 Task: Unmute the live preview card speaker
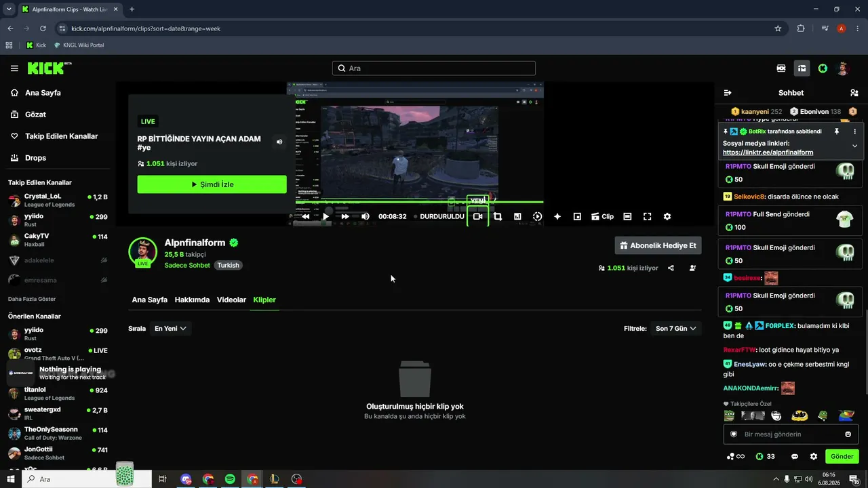click(279, 142)
